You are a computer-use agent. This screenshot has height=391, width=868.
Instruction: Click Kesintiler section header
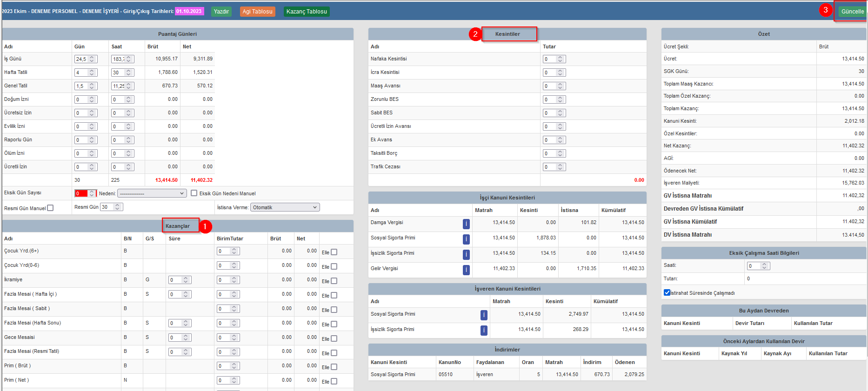507,34
